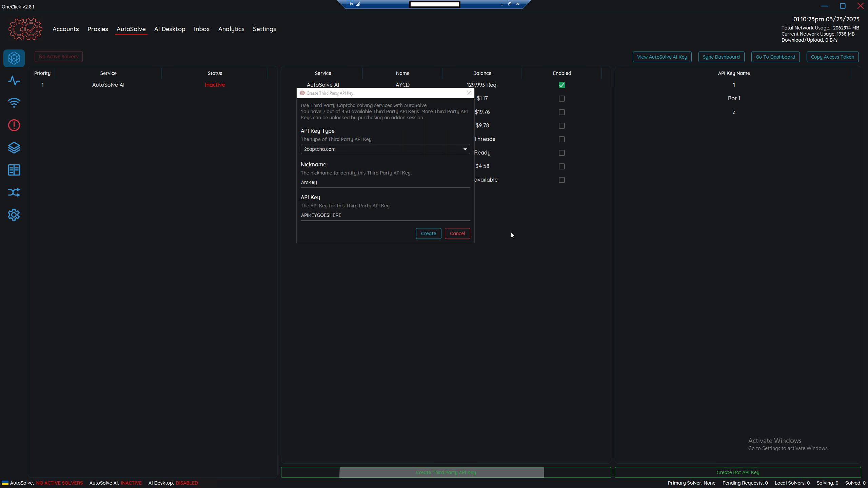Switch to the Proxies tab
This screenshot has width=868, height=488.
point(98,29)
